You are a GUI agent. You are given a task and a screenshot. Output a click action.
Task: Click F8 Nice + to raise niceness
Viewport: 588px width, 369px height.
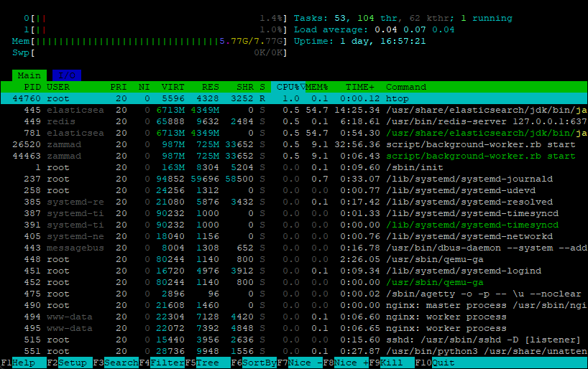click(346, 363)
